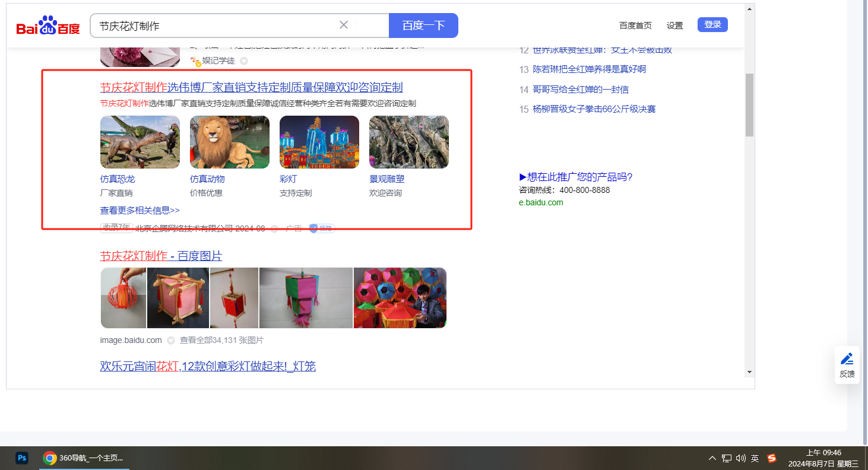The width and height of the screenshot is (868, 470).
Task: Click the Sogou input method tray icon
Action: click(771, 458)
